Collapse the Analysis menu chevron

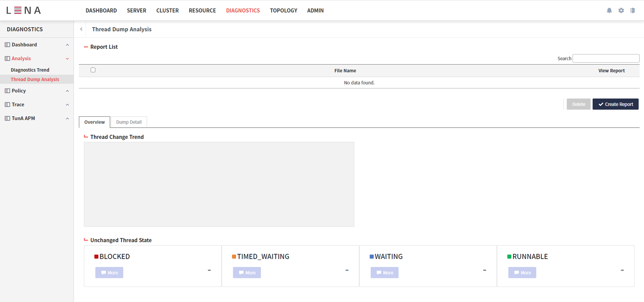pyautogui.click(x=67, y=59)
